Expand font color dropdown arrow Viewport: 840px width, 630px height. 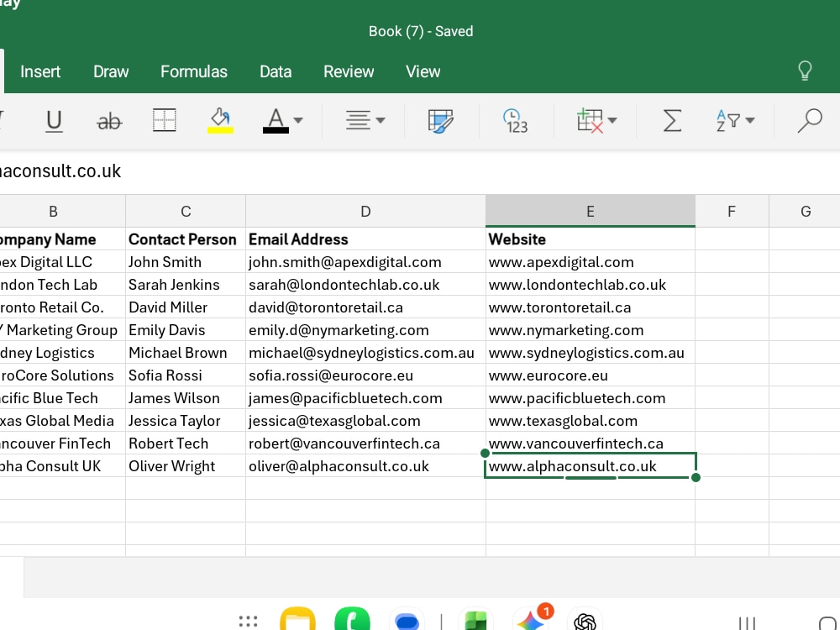click(x=298, y=120)
